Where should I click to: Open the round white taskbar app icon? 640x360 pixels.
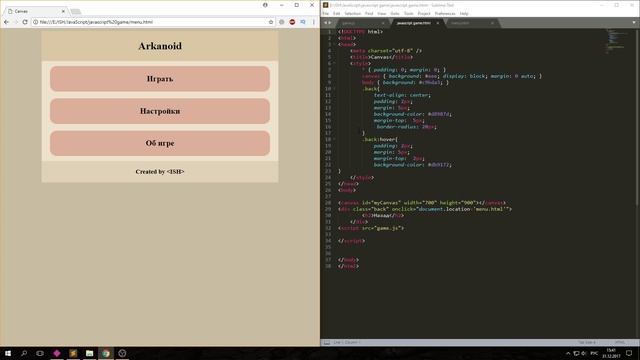pos(122,353)
